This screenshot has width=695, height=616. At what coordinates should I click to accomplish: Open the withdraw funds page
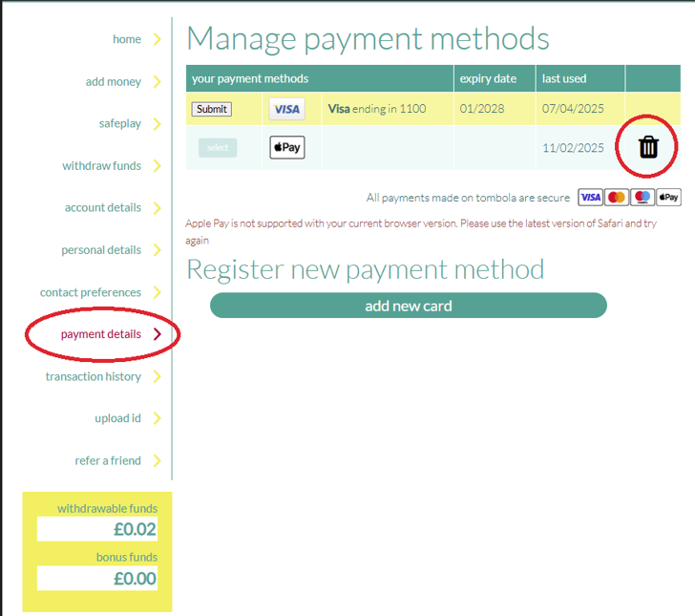tap(102, 166)
